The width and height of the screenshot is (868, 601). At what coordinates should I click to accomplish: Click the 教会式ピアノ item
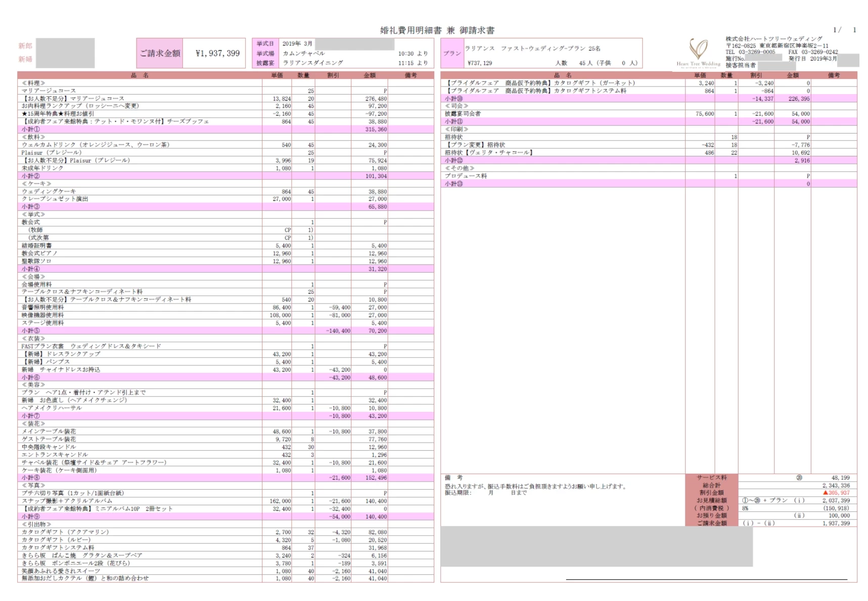(x=39, y=253)
